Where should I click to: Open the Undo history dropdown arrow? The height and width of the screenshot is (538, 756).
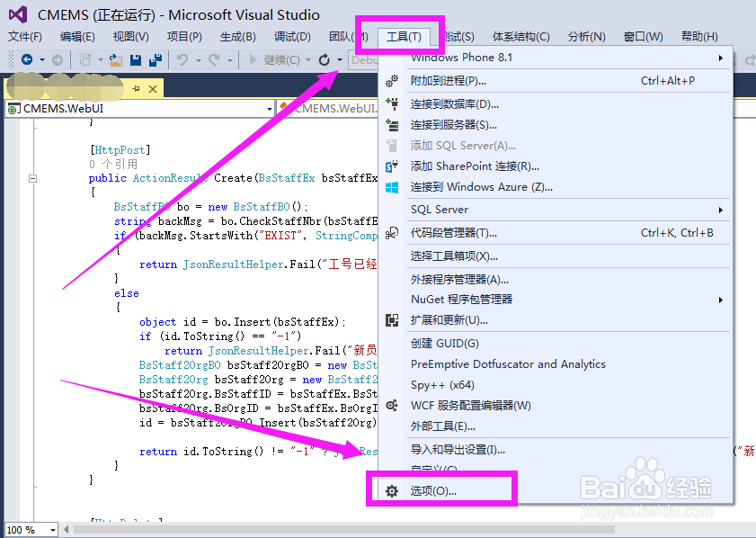(198, 60)
